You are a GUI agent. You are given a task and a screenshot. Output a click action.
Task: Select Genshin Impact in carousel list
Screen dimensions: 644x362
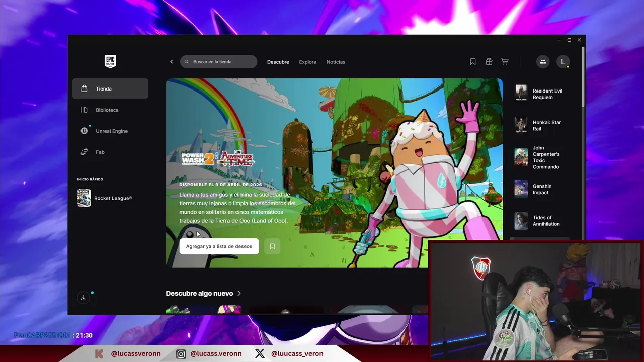tap(539, 189)
